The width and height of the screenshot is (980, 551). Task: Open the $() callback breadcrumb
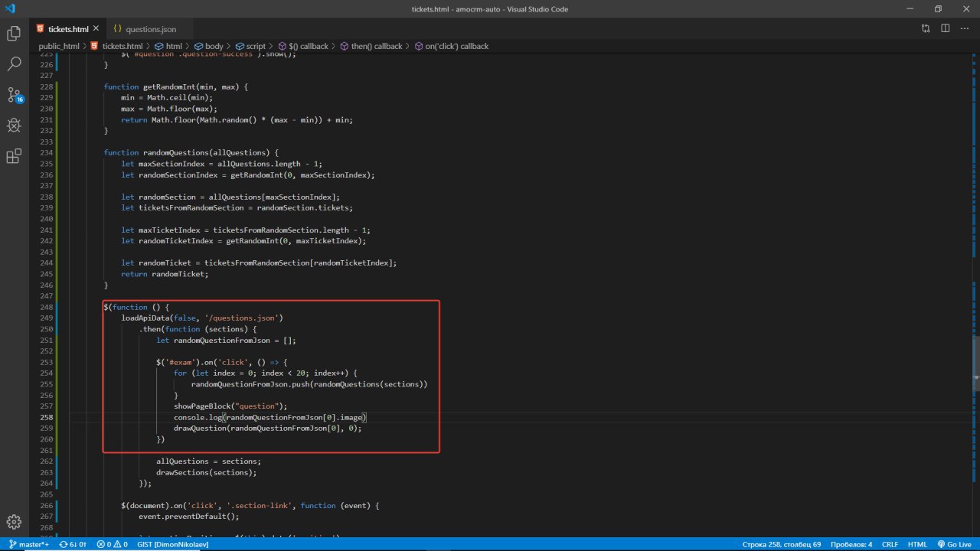click(302, 46)
